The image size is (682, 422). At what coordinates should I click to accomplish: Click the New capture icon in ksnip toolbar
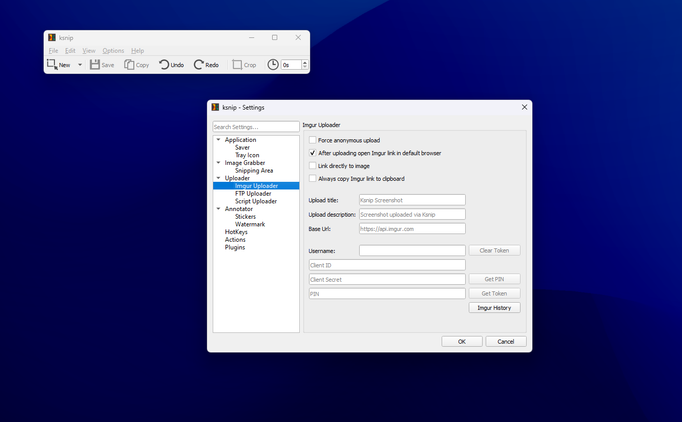[52, 64]
